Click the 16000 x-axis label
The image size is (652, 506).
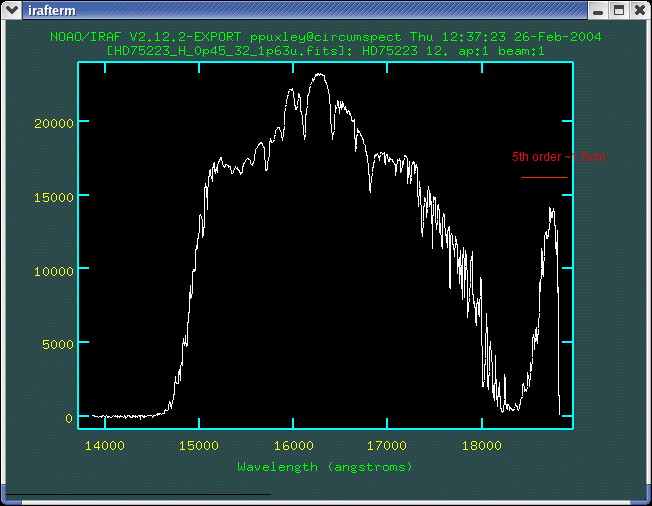(x=294, y=446)
